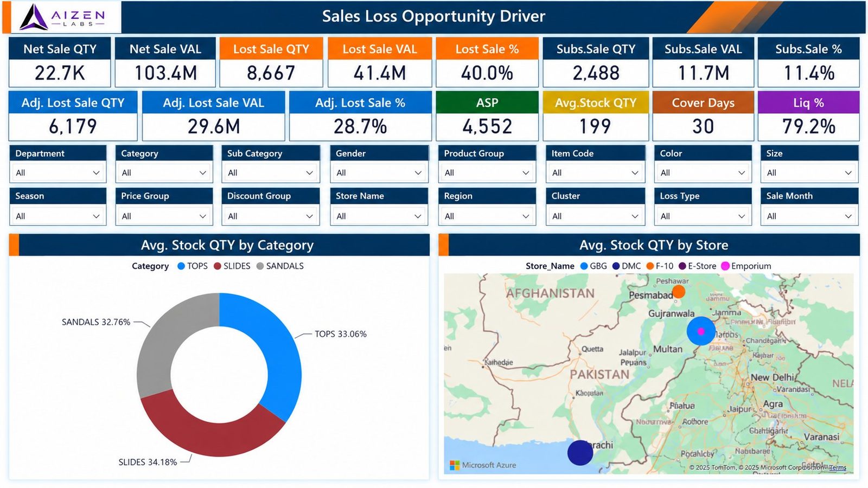Click the Aizen Labs logo
868x488 pixels.
62,17
